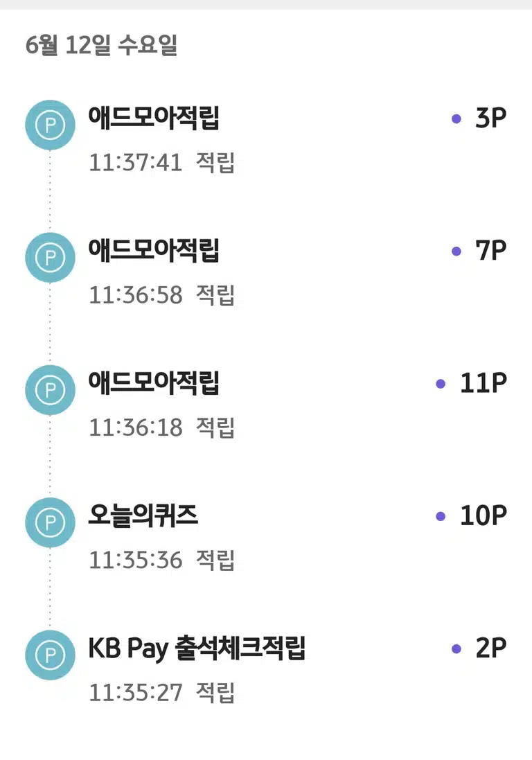
Task: Open the KB Pay 출석체크적립 entry title
Action: tap(197, 648)
